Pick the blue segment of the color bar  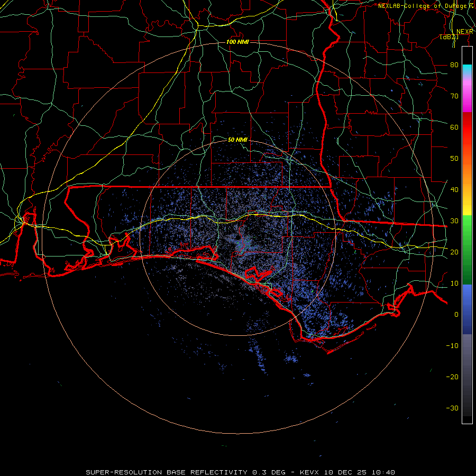[467, 309]
